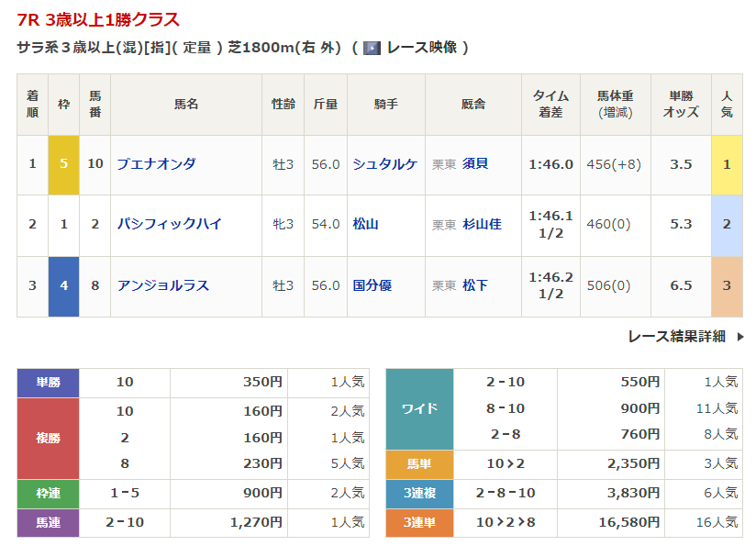Click the teal ワイド bet type label
This screenshot has height=546, width=756.
click(419, 409)
